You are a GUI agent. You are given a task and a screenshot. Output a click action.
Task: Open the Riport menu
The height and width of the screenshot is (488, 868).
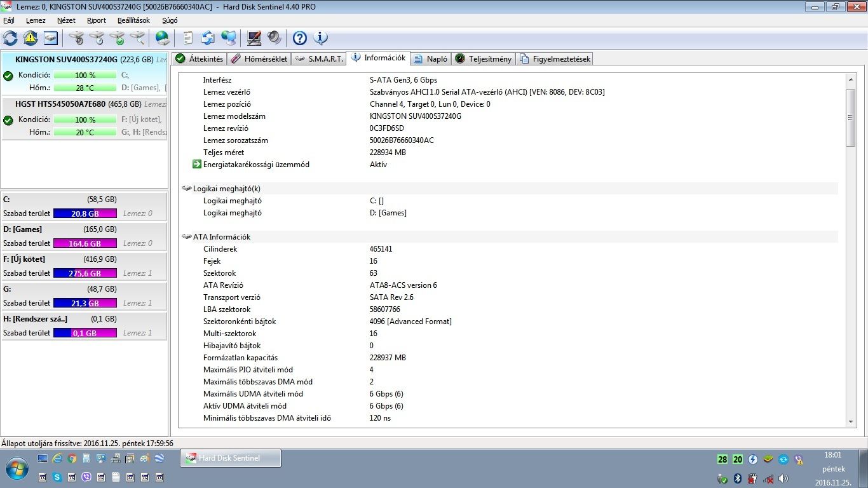pos(97,20)
